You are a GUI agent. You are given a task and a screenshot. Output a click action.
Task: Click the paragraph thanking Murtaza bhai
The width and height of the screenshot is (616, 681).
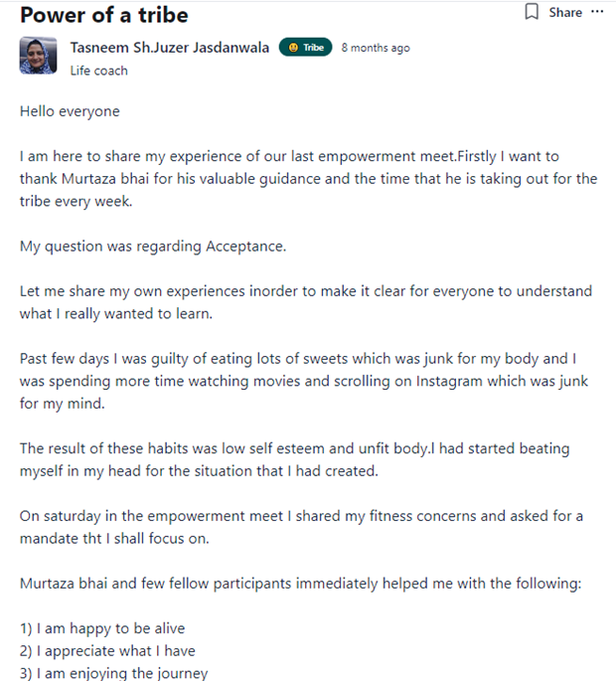(x=308, y=179)
